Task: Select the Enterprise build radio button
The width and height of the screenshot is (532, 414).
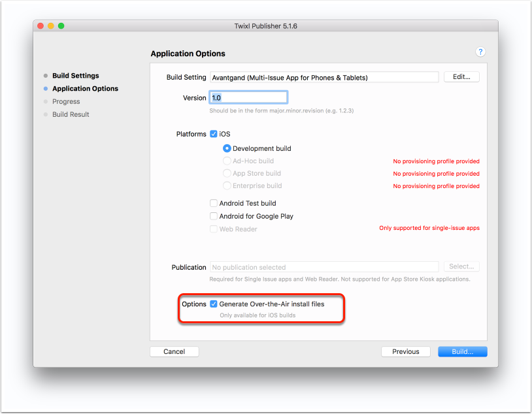Action: click(x=227, y=186)
